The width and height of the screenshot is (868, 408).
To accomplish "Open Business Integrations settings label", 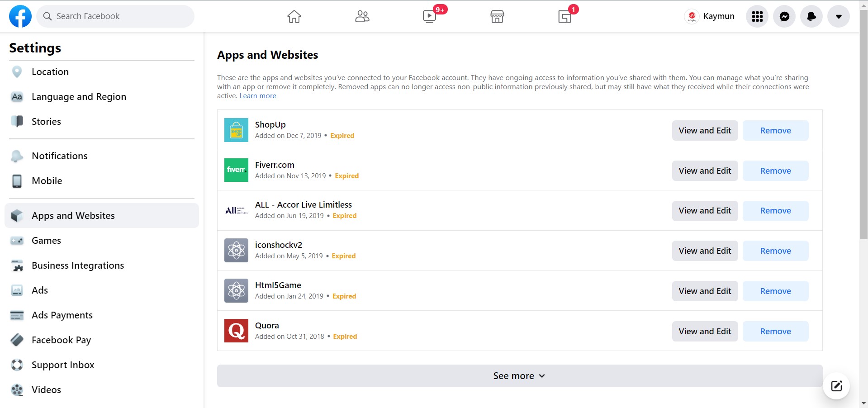I will pos(78,266).
